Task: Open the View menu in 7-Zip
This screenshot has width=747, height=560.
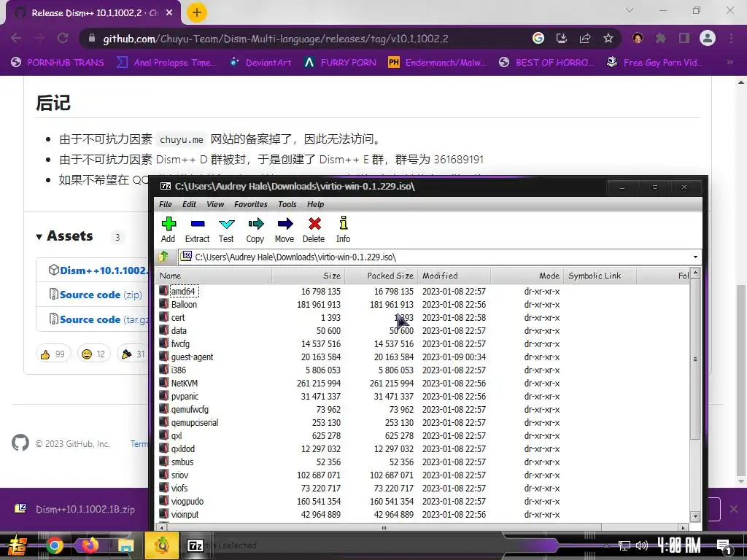Action: click(x=215, y=204)
